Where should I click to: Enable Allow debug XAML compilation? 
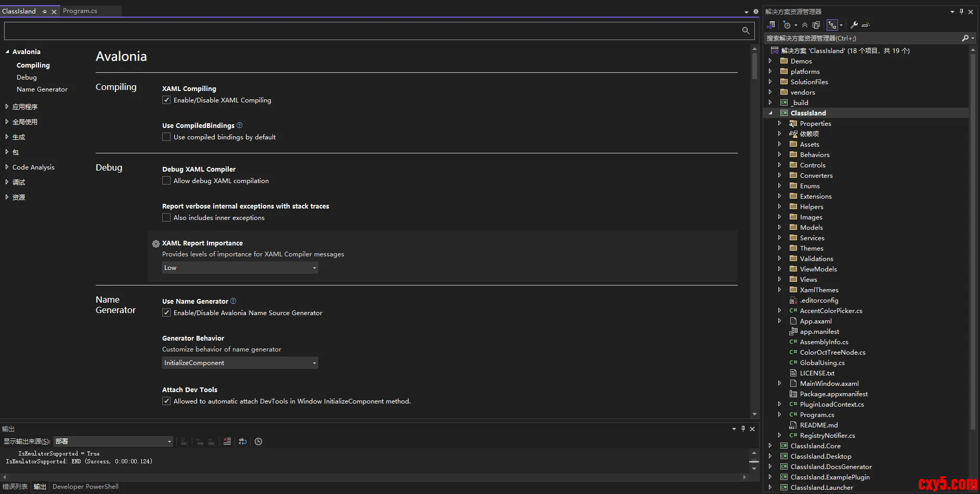coord(166,180)
